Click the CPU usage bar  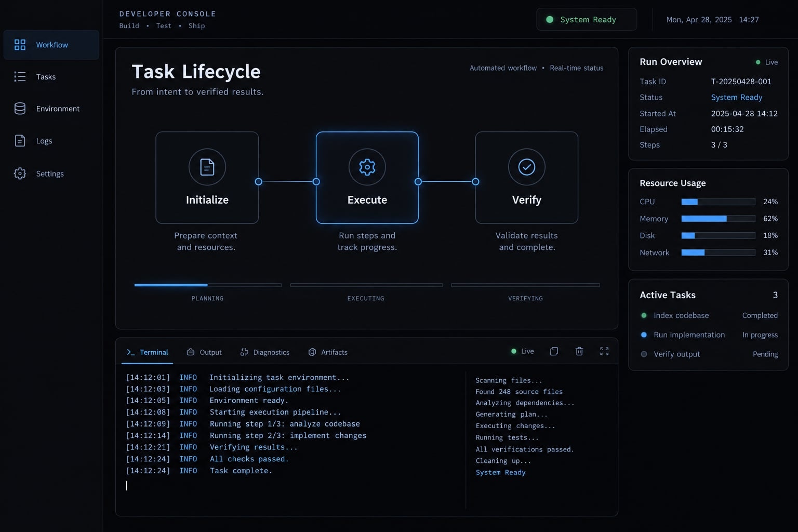[718, 202]
